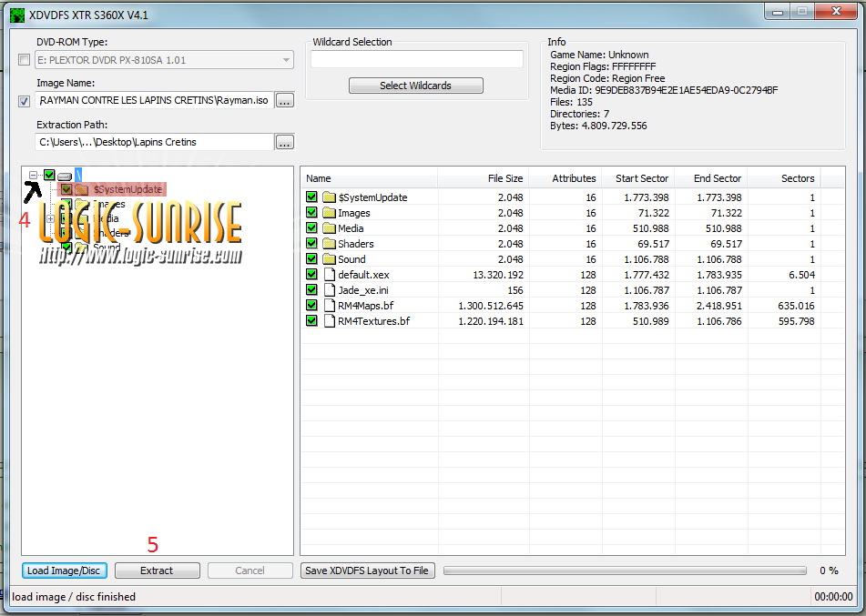Focus the Wildcard Selection text field
Image resolution: width=866 pixels, height=616 pixels.
[417, 59]
